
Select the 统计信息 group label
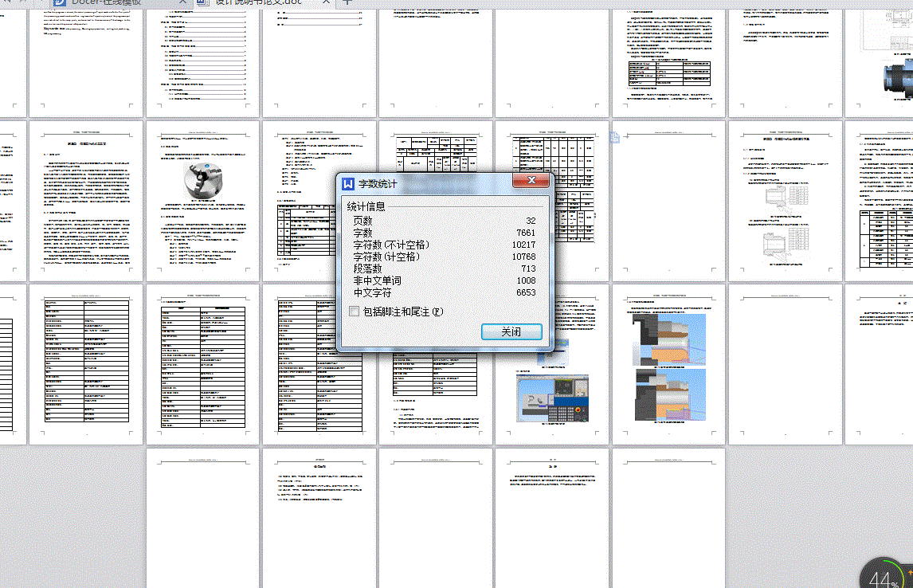(x=366, y=206)
